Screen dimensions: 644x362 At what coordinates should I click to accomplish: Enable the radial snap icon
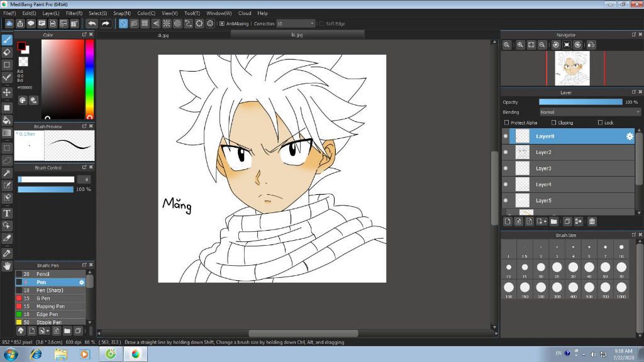pos(166,24)
